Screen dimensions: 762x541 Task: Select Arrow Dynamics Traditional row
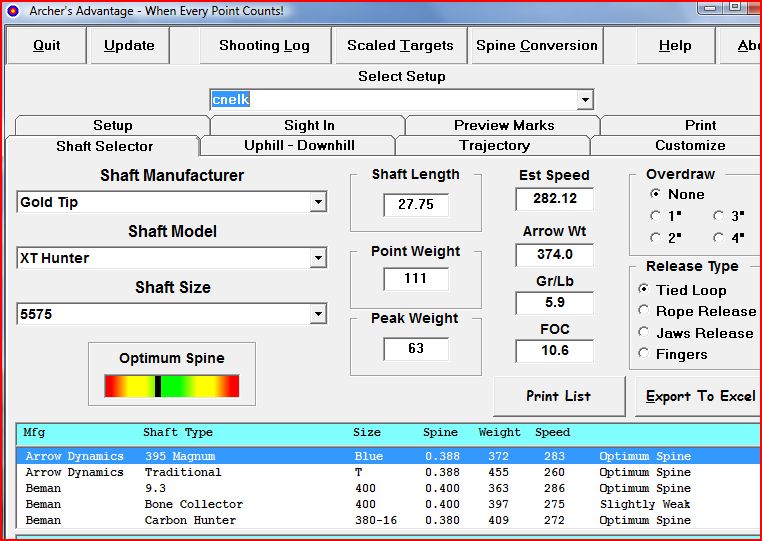(x=389, y=472)
